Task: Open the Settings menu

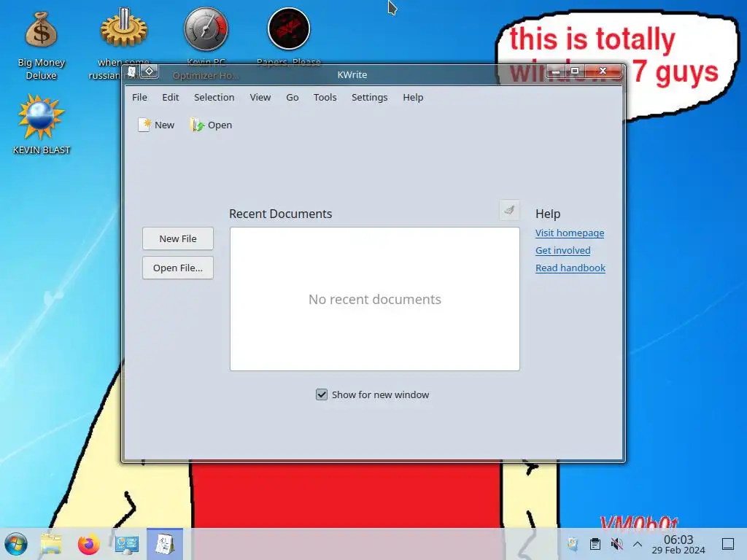Action: tap(370, 97)
